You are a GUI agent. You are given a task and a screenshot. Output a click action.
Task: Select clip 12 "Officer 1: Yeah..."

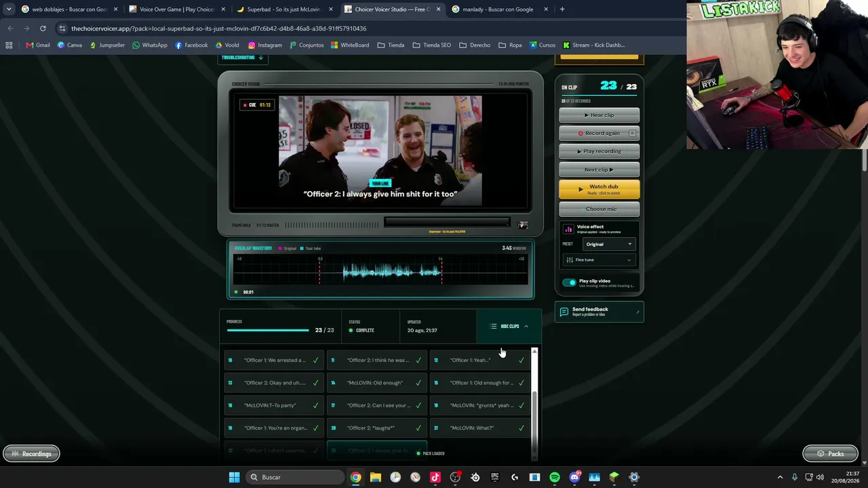coord(480,361)
